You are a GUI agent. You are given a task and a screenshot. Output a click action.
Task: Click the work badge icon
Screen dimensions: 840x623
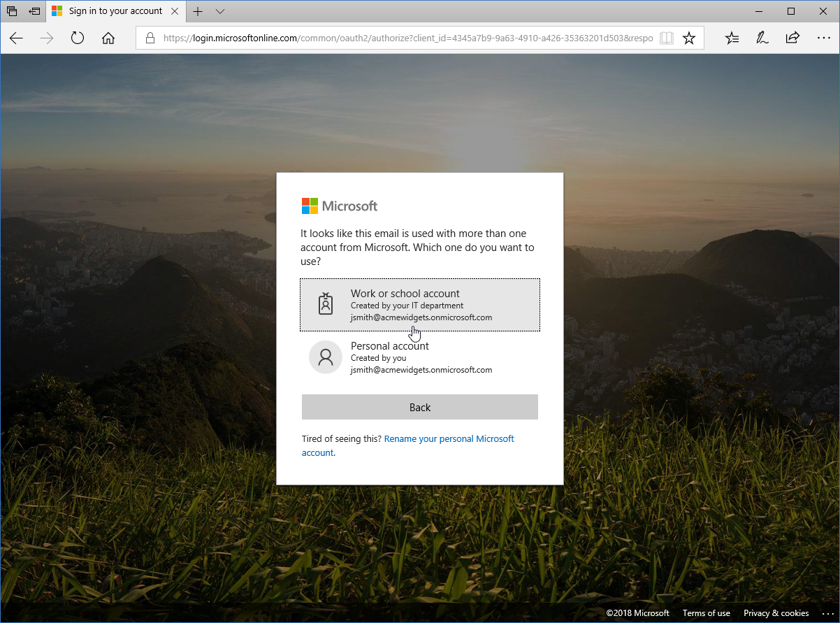tap(326, 304)
